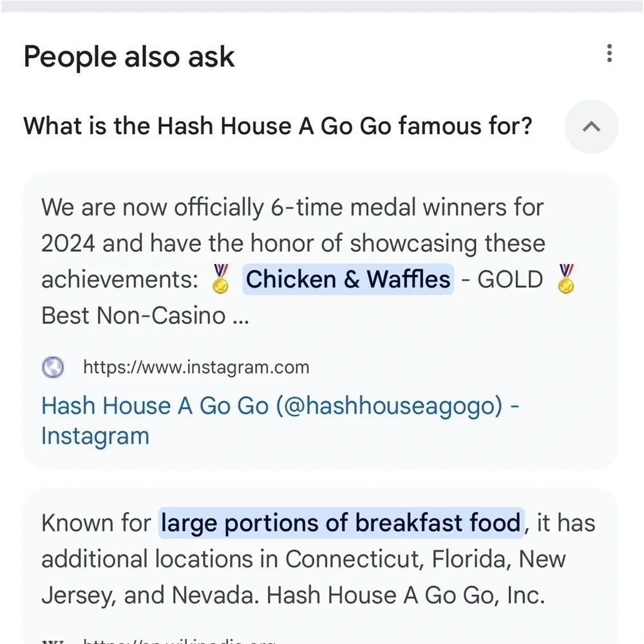Click the Wikipedia favicon at the bottom
Screen dimensions: 644x644
(53, 641)
